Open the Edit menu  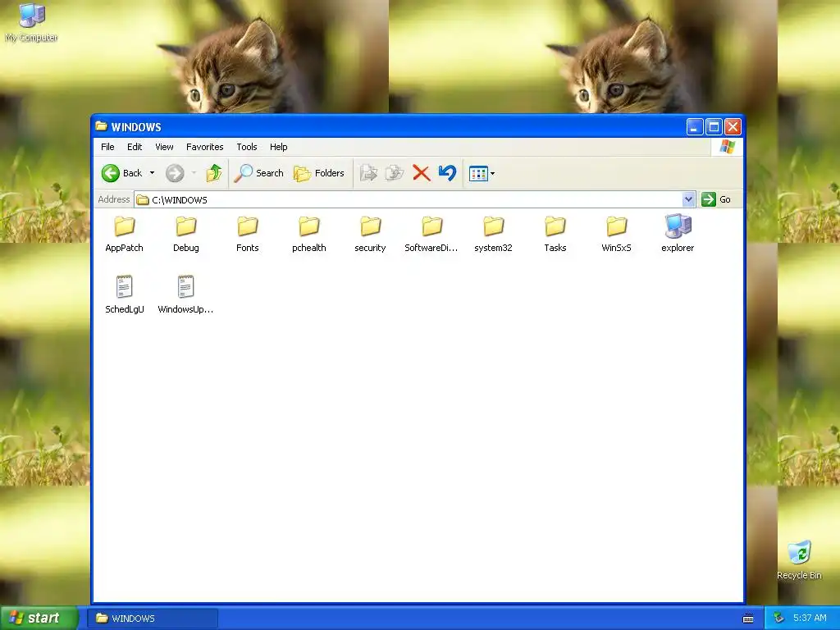coord(135,147)
